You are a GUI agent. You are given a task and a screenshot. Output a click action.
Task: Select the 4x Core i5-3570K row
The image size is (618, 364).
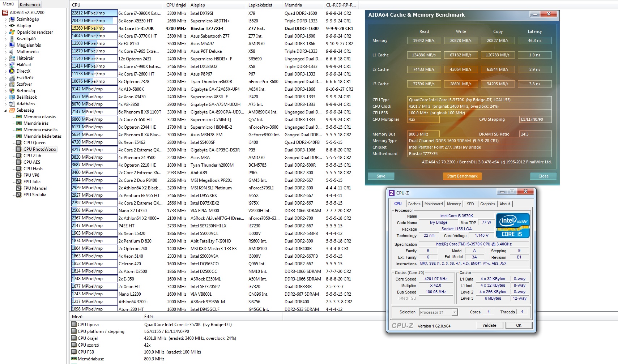tap(213, 28)
